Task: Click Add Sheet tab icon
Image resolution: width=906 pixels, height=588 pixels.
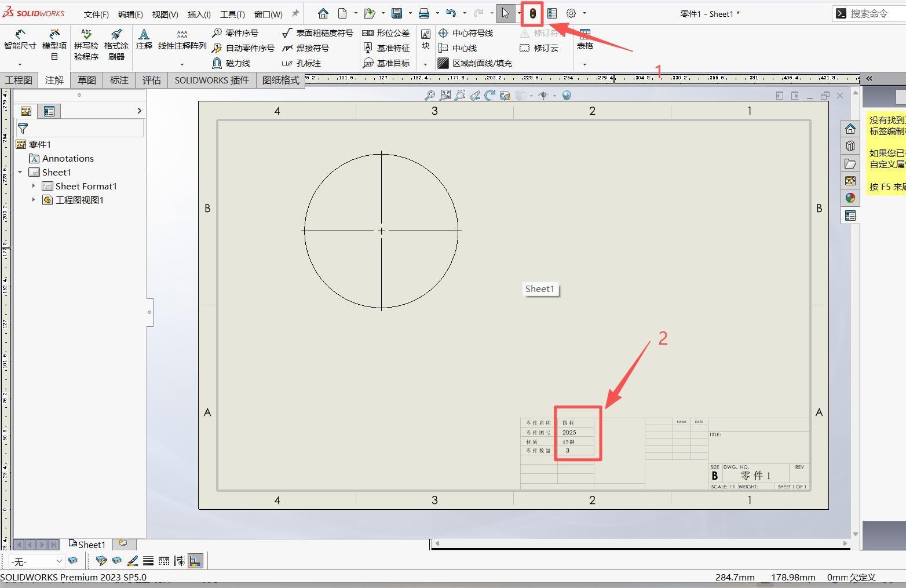Action: (123, 543)
